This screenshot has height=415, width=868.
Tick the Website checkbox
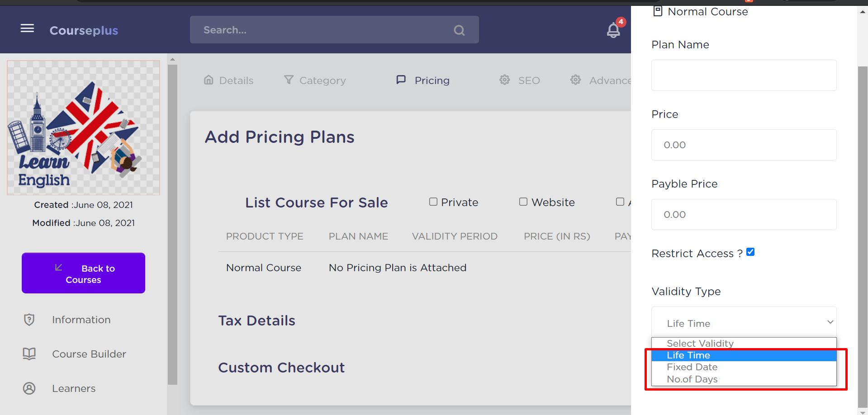point(523,202)
